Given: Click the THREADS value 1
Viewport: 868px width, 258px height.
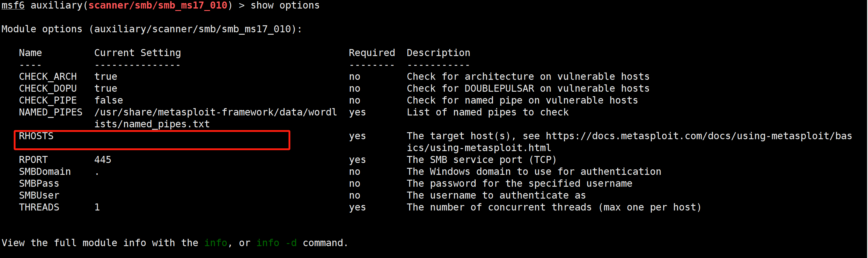Looking at the screenshot, I should 97,207.
